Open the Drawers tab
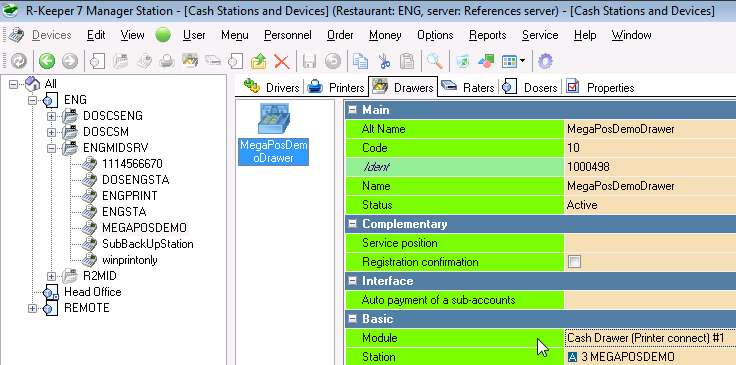 (x=403, y=87)
